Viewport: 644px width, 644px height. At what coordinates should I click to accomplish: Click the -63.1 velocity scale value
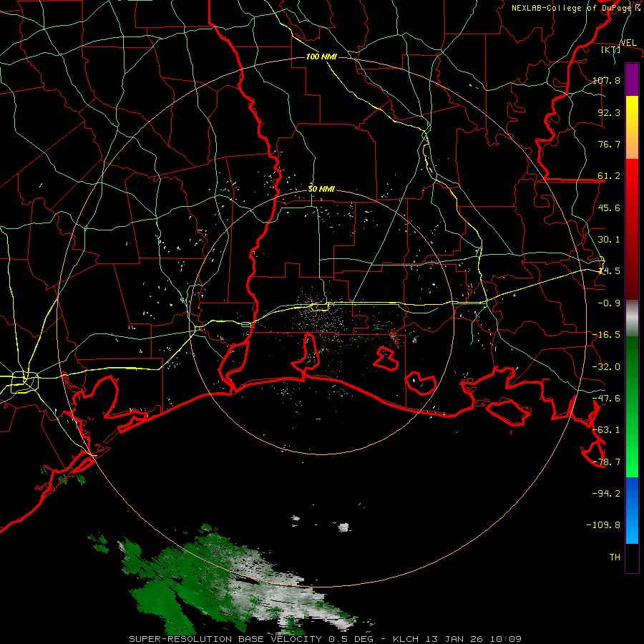[x=606, y=430]
